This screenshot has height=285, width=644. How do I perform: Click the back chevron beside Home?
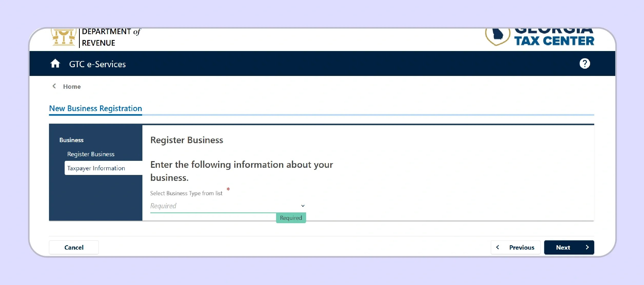pos(54,86)
